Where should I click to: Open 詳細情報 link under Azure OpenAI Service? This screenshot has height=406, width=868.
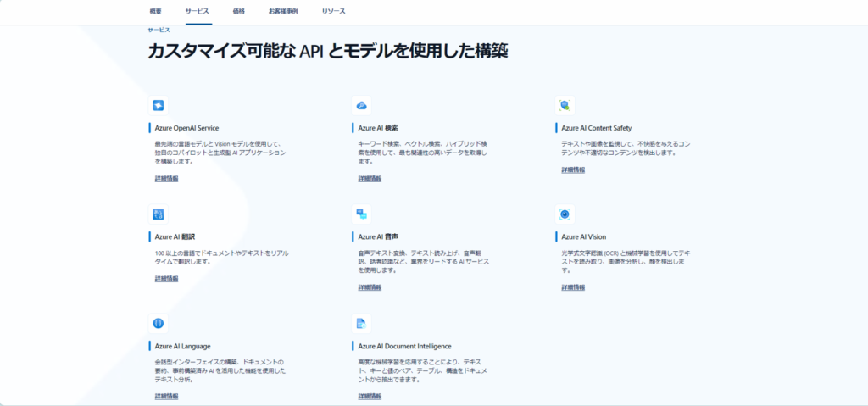[167, 178]
